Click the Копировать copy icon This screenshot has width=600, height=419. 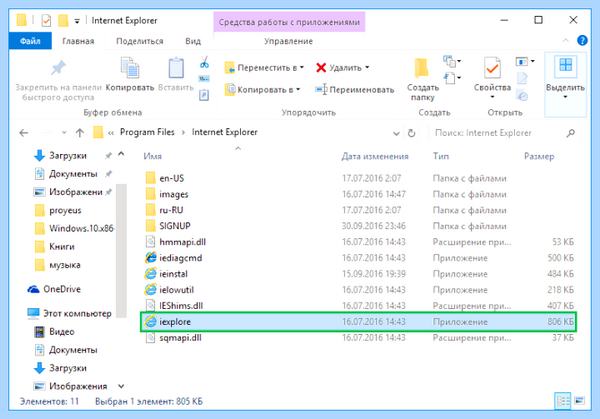pyautogui.click(x=130, y=68)
